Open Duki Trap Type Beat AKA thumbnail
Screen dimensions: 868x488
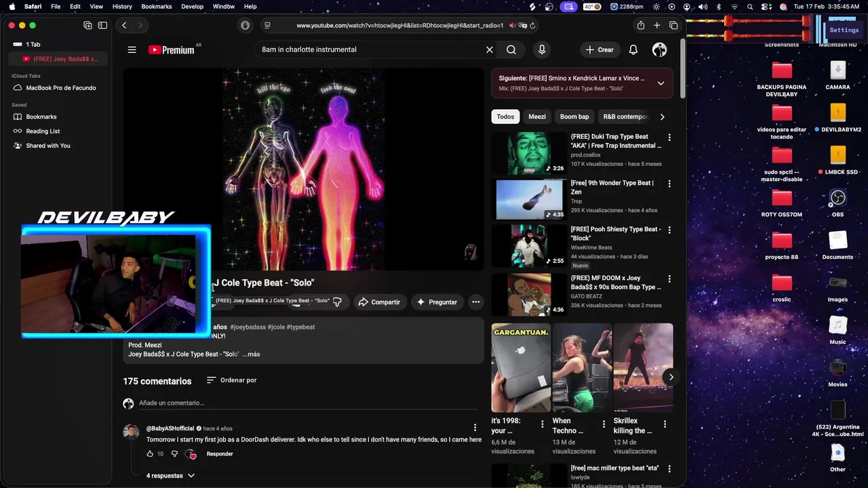tap(529, 153)
